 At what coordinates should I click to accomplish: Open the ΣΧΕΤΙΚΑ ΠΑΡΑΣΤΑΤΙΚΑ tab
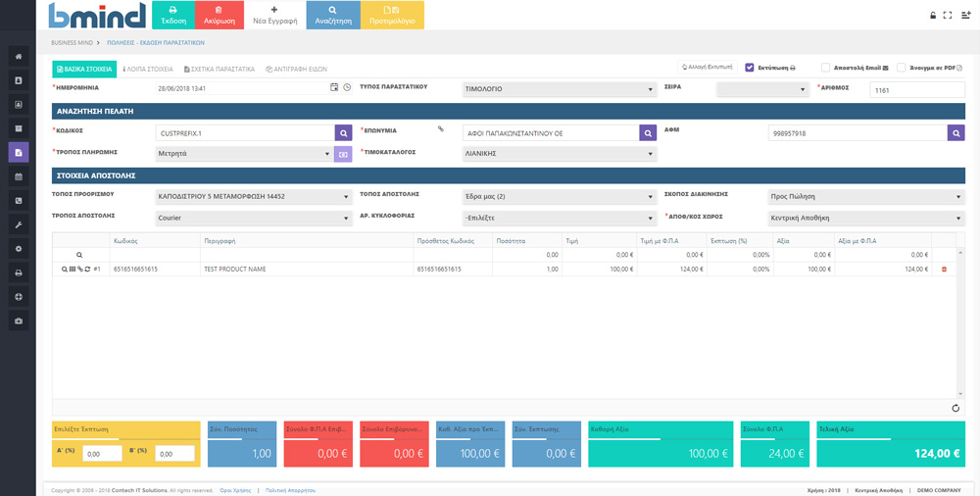(x=220, y=70)
